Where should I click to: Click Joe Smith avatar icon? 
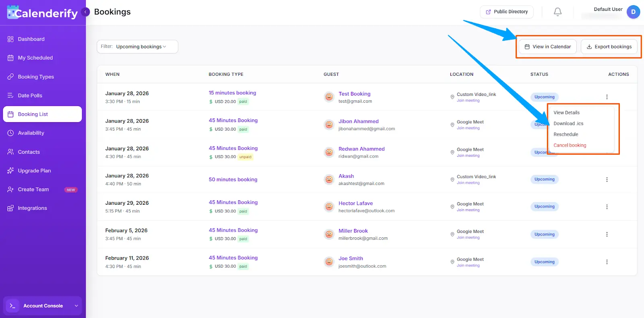point(329,262)
